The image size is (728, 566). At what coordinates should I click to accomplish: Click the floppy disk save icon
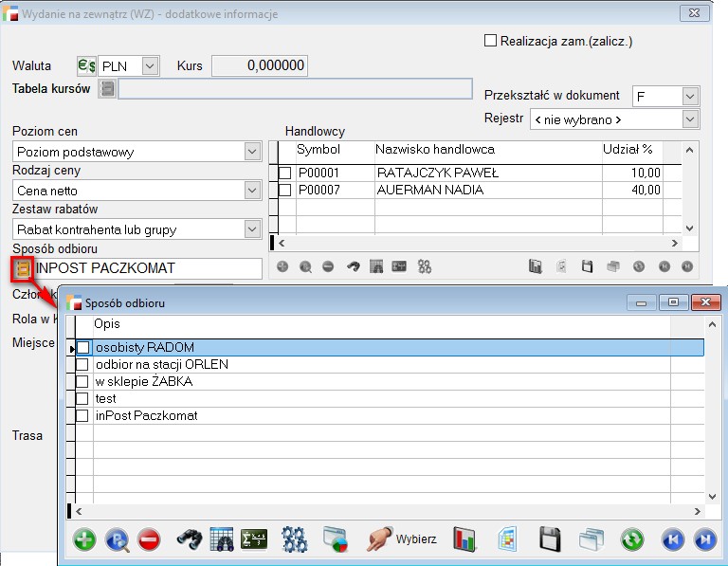click(550, 539)
